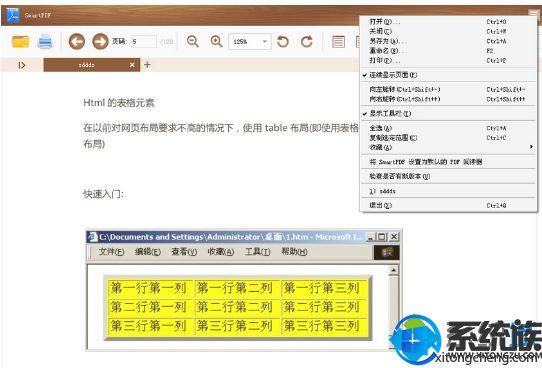Open 收藏(A) menu in the embedded IE window
The width and height of the screenshot is (542, 368).
click(221, 252)
